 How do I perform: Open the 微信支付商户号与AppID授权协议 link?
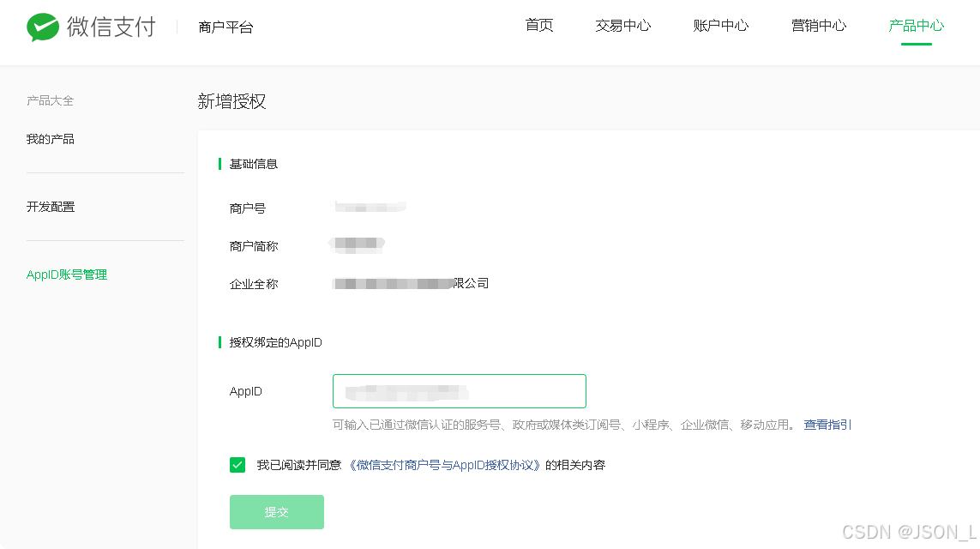444,465
